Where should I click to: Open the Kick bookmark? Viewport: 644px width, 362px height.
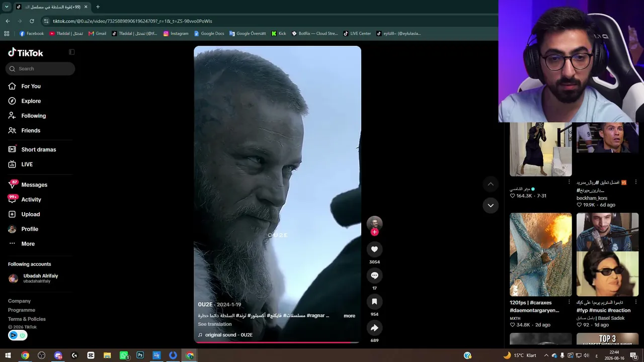[278, 34]
